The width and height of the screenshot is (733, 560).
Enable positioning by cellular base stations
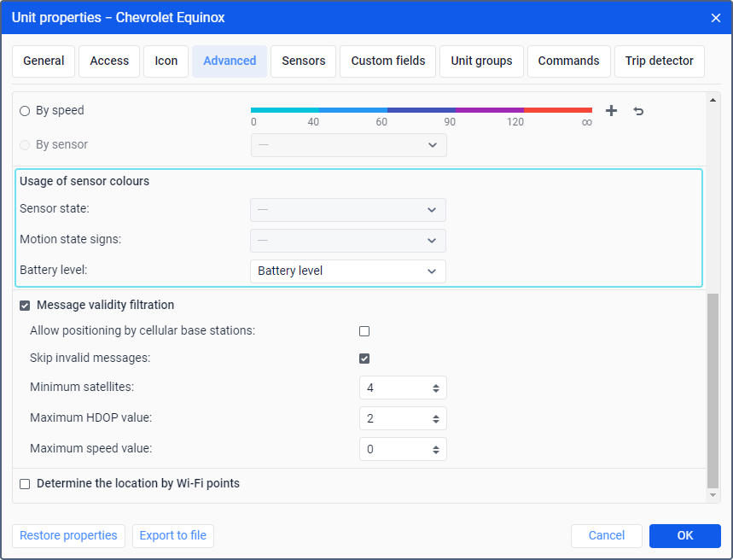364,331
